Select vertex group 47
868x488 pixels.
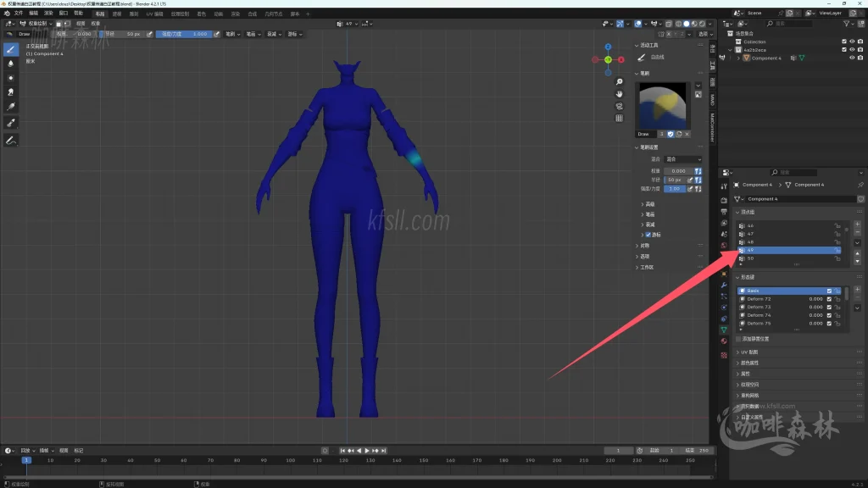click(789, 234)
